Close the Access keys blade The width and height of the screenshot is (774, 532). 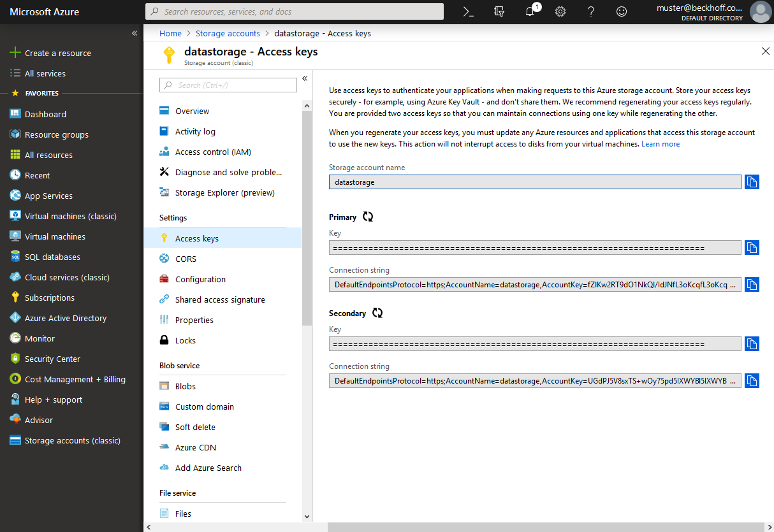pyautogui.click(x=766, y=52)
